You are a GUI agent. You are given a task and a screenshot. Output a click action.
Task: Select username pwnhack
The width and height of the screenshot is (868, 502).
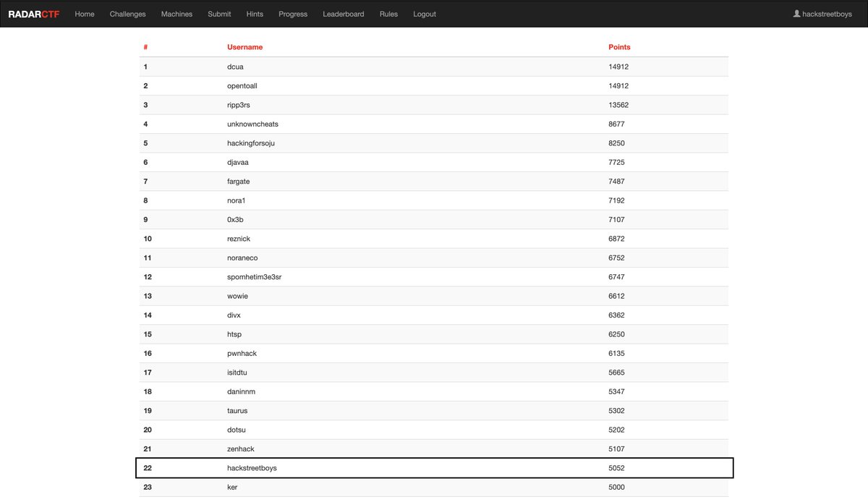242,353
